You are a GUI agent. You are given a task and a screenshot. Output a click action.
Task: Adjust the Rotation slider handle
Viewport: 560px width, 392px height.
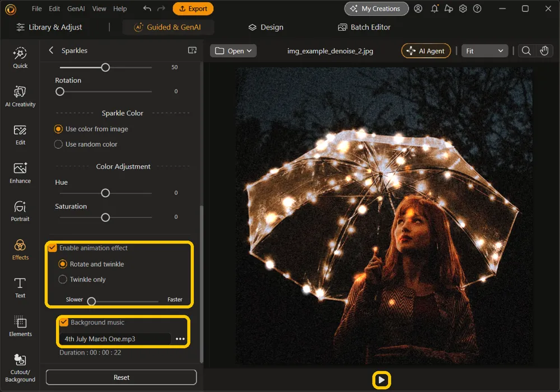60,92
